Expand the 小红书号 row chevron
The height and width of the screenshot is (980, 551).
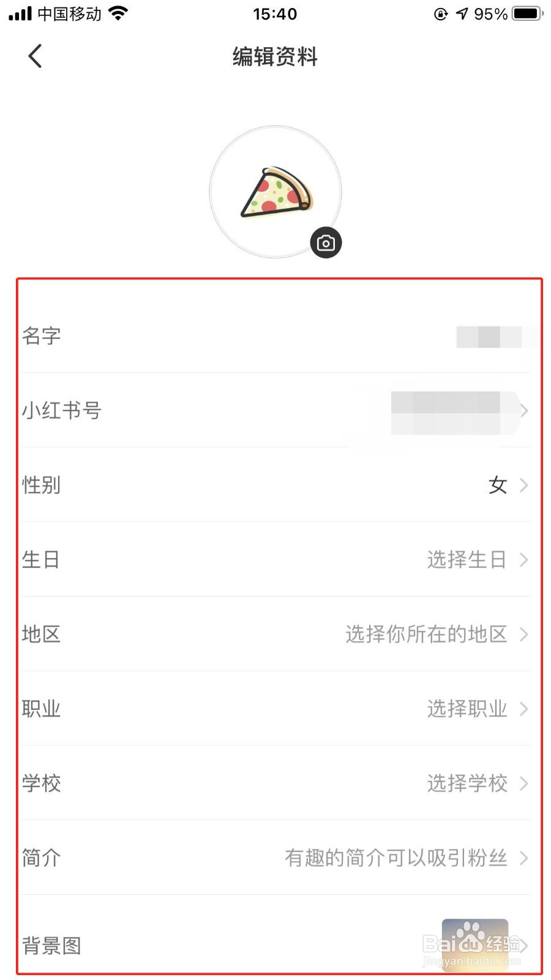pos(523,410)
